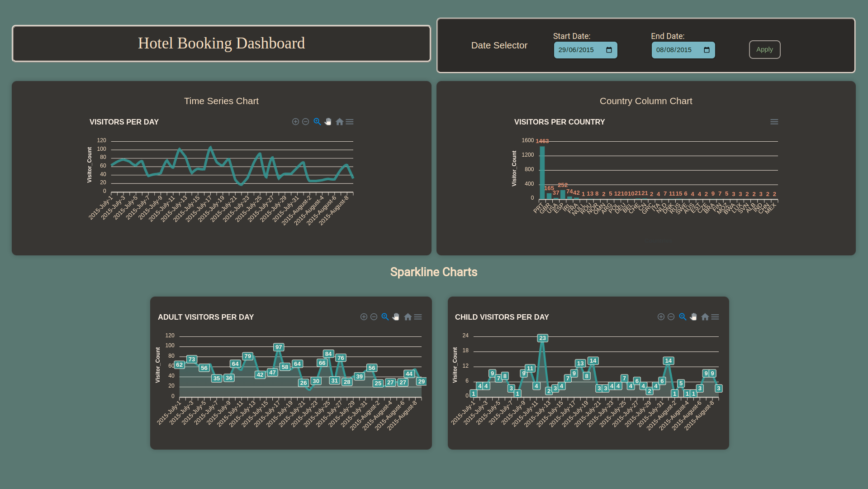Open the Start Date calendar picker
Viewport: 868px width, 489px height.
pyautogui.click(x=610, y=50)
